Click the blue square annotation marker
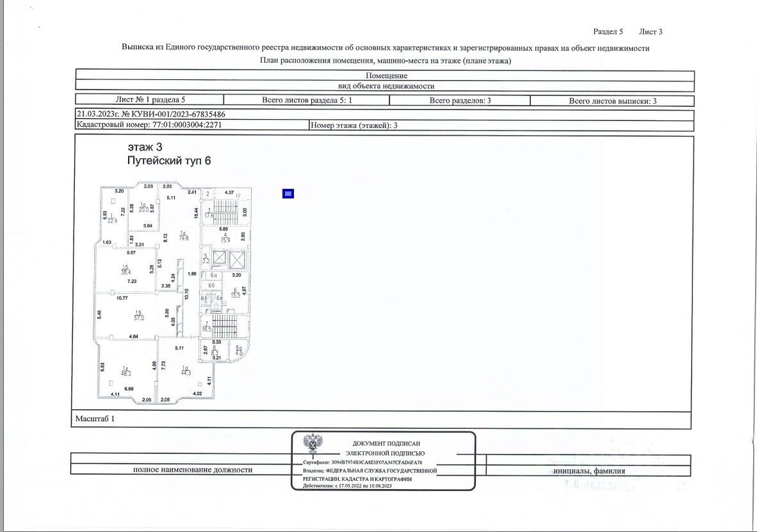This screenshot has width=757, height=532. click(288, 193)
